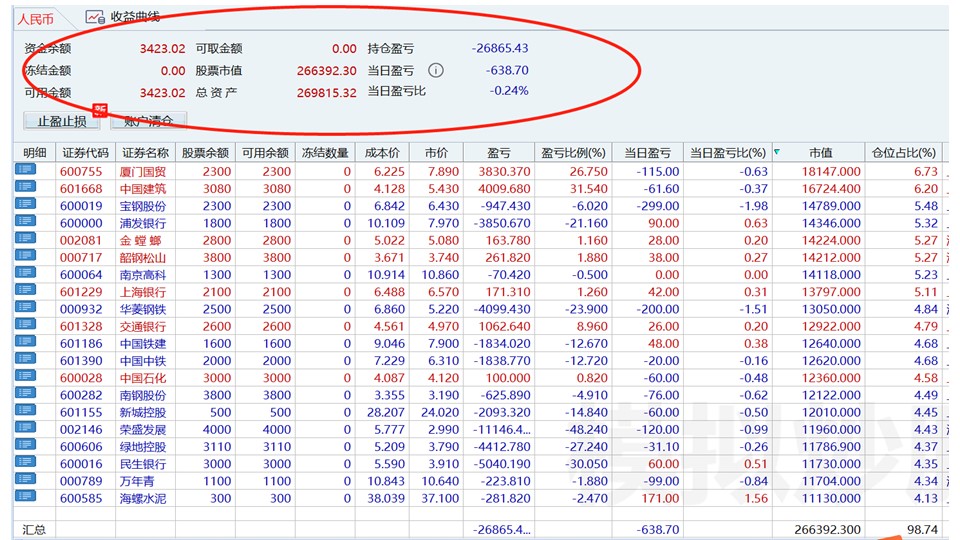The image size is (960, 540).
Task: Sort by 证券名称 column header
Action: click(145, 152)
